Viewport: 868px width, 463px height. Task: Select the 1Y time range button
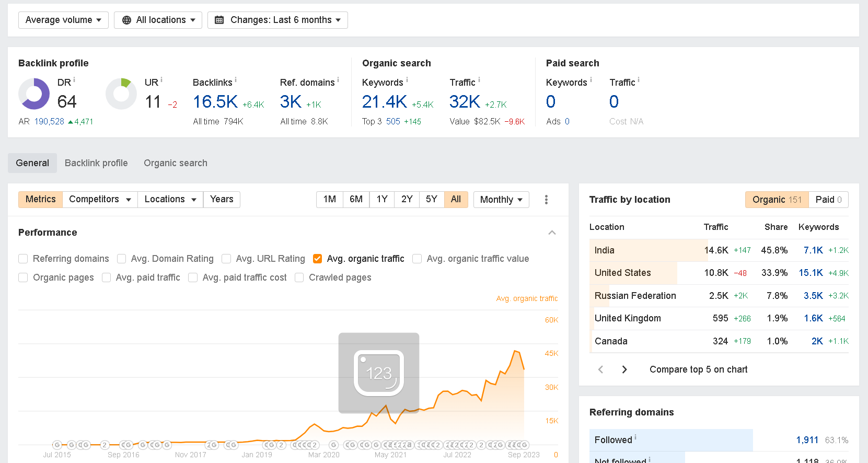click(382, 199)
